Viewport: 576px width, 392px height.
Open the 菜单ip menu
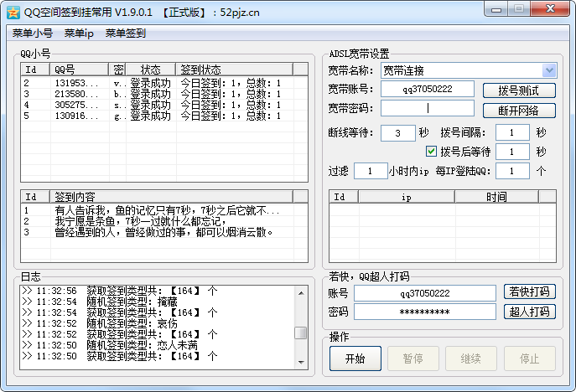coord(79,34)
